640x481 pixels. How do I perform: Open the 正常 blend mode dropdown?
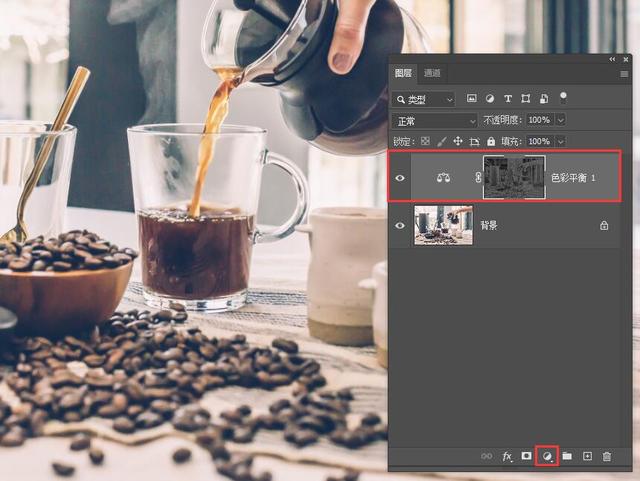[434, 121]
